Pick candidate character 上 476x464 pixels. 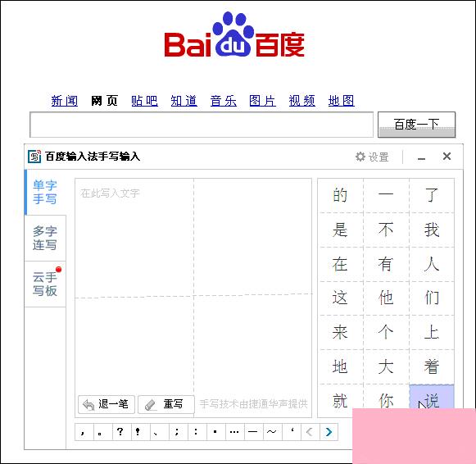[x=432, y=332]
